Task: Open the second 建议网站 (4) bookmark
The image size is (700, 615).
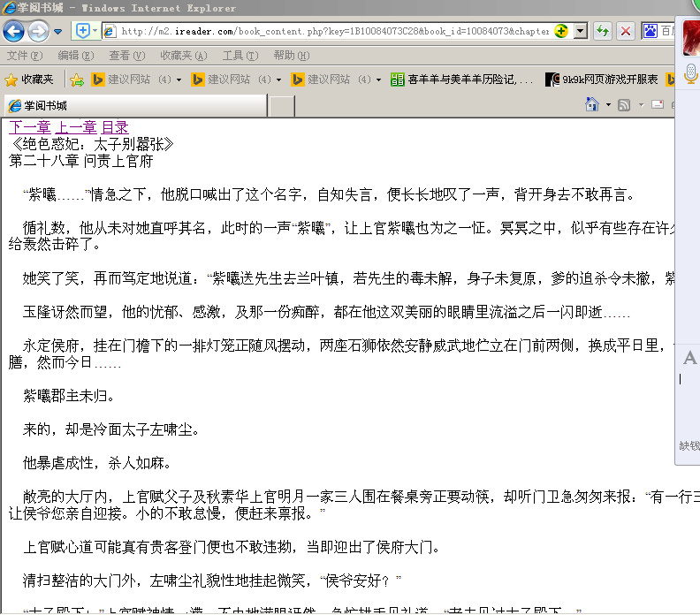Action: (x=232, y=80)
